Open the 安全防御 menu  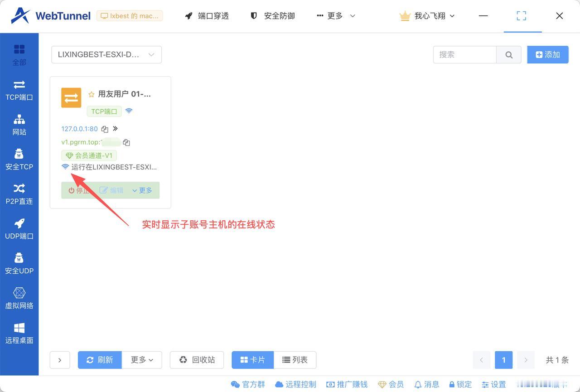tap(273, 16)
